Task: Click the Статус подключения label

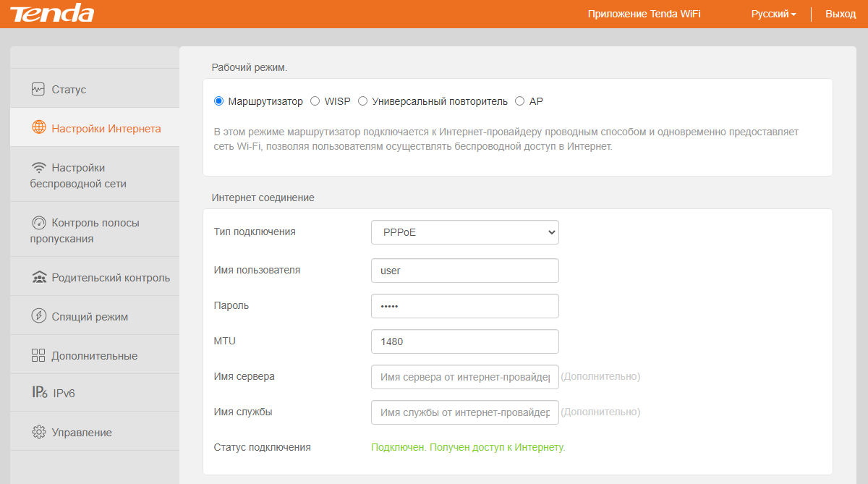Action: click(x=263, y=447)
